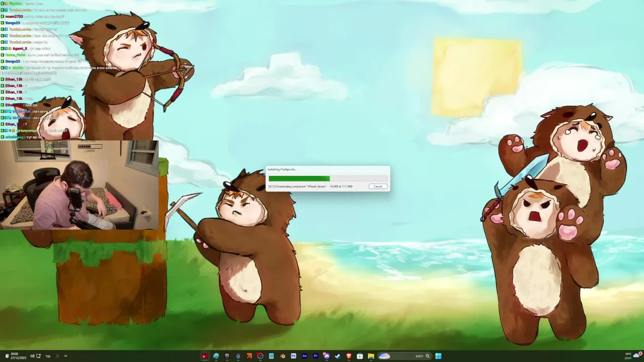Click the microphone tray icon

[57, 356]
